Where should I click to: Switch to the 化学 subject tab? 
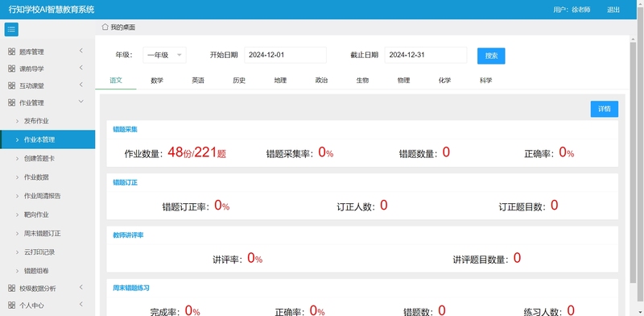444,81
